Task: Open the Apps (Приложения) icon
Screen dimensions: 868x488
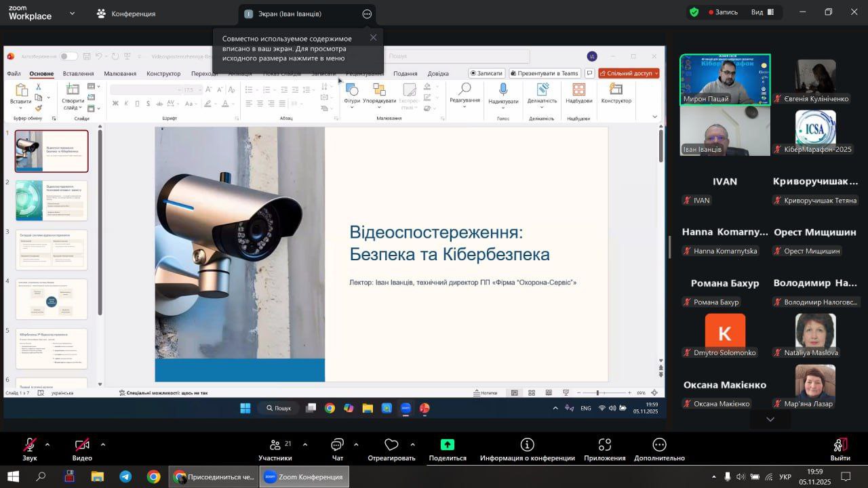Action: point(604,445)
